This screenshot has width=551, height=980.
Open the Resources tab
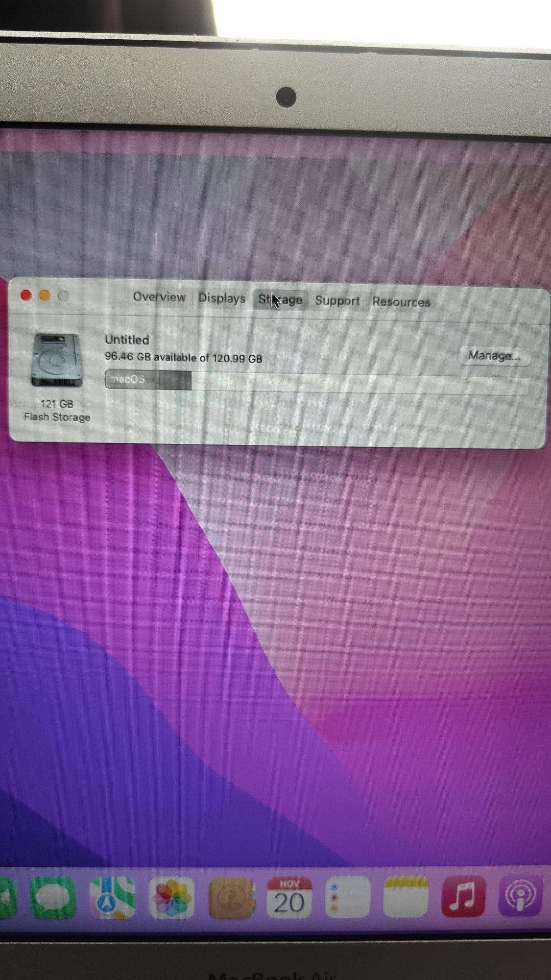401,302
